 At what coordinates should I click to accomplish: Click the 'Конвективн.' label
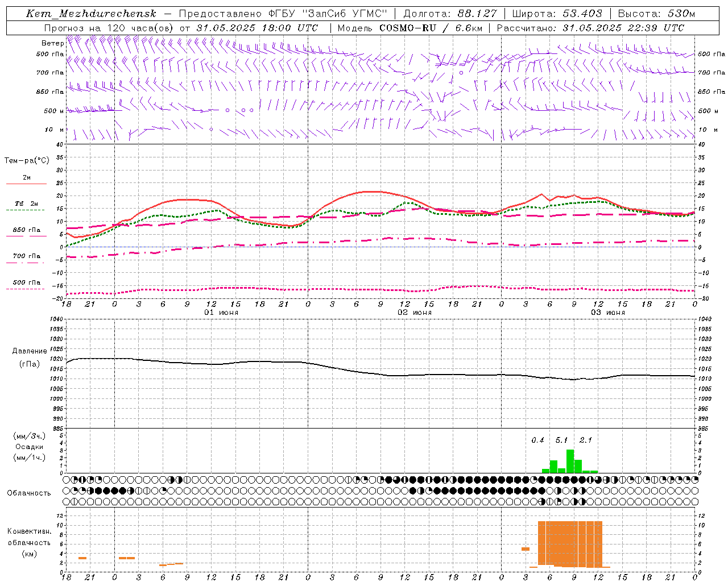(x=29, y=531)
